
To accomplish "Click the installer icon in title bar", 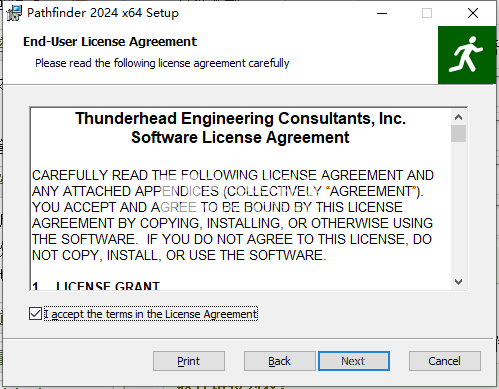I will (x=14, y=13).
